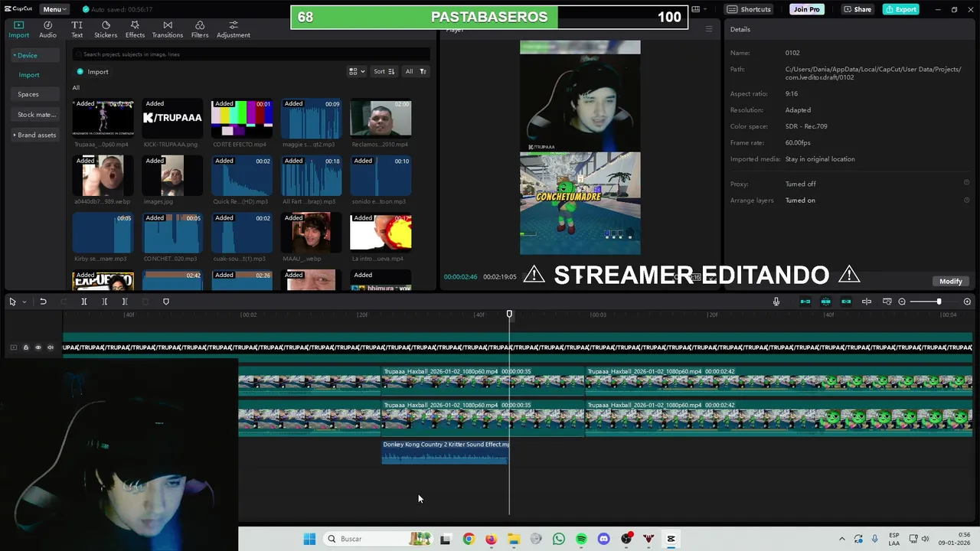Image resolution: width=980 pixels, height=551 pixels.
Task: Open the Stickers tab
Action: coord(106,30)
